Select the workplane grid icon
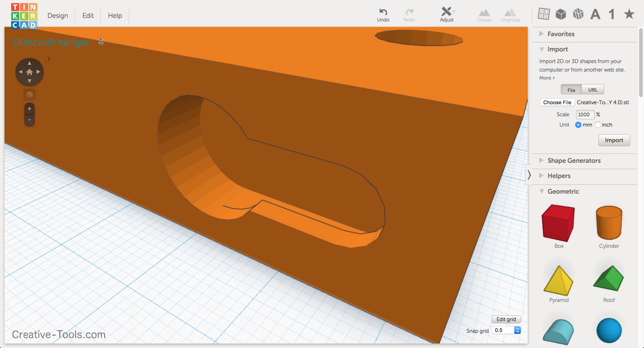The image size is (644, 348). tap(544, 14)
